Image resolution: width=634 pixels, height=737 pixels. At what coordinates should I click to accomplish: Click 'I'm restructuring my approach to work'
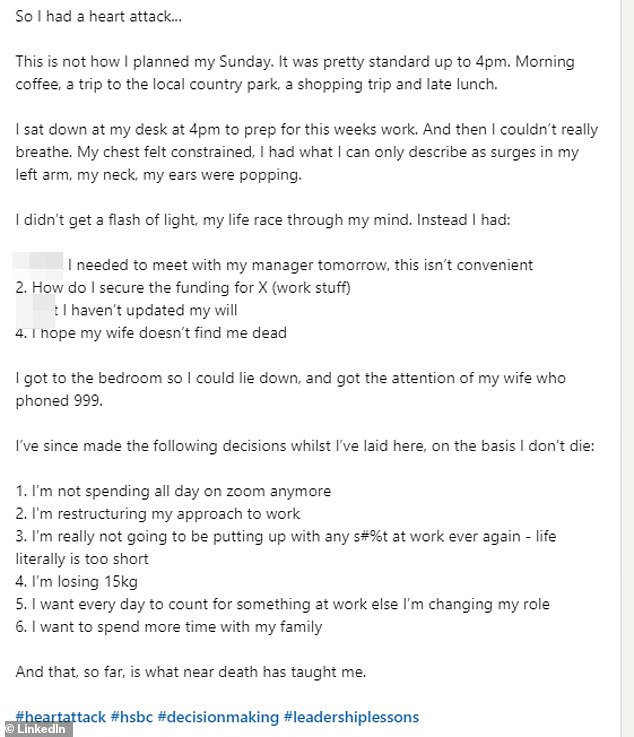click(x=157, y=513)
